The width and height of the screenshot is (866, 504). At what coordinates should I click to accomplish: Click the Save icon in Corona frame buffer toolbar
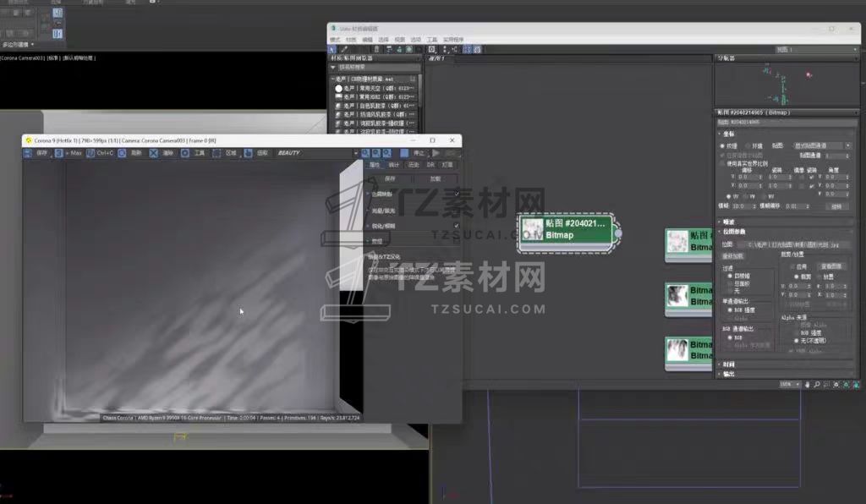pyautogui.click(x=28, y=153)
